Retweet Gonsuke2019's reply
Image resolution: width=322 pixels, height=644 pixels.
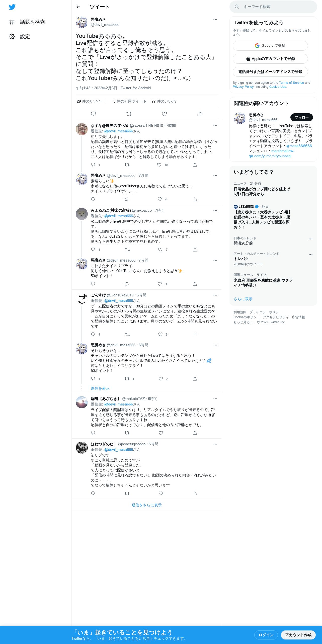pyautogui.click(x=127, y=334)
